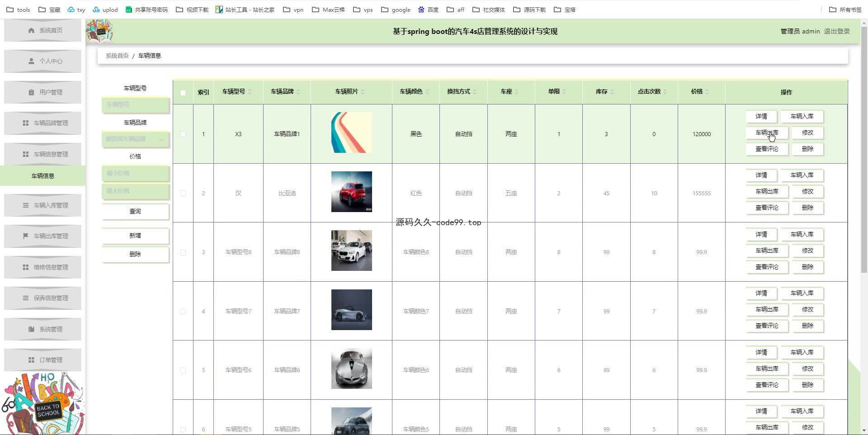Expand the tools bookmark folder

(19, 9)
